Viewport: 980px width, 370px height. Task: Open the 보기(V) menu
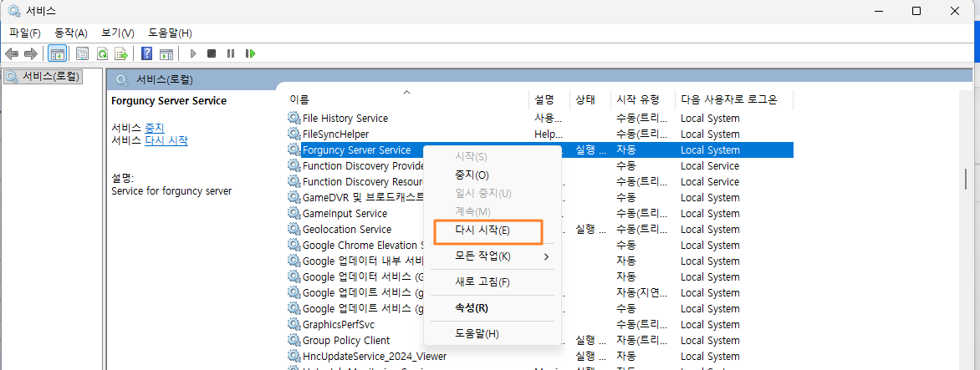click(118, 33)
